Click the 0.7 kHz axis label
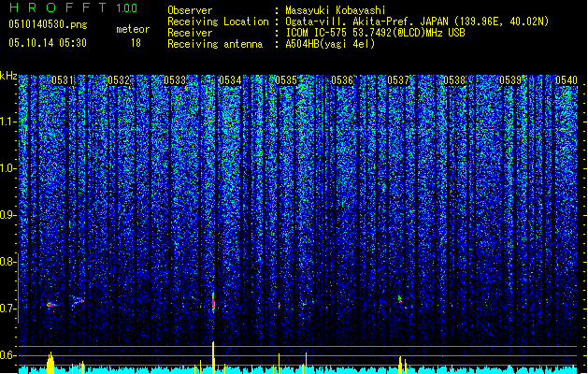The image size is (588, 374). click(7, 309)
